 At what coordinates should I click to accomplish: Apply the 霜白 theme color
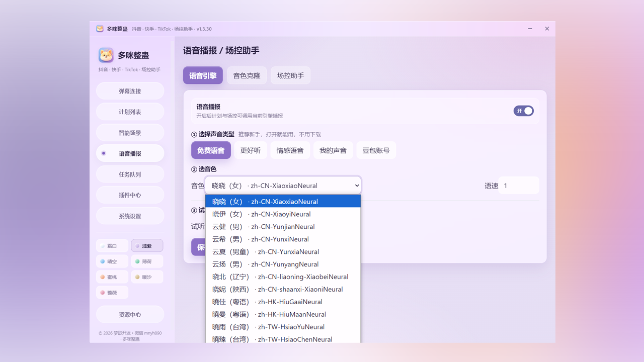pos(112,246)
